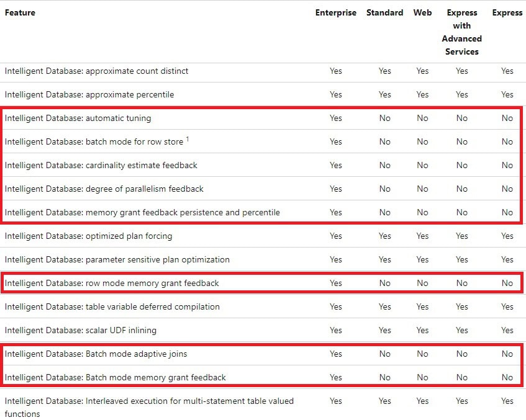Screen dimensions: 526x420
Task: Click the Feature column header
Action: (20, 13)
